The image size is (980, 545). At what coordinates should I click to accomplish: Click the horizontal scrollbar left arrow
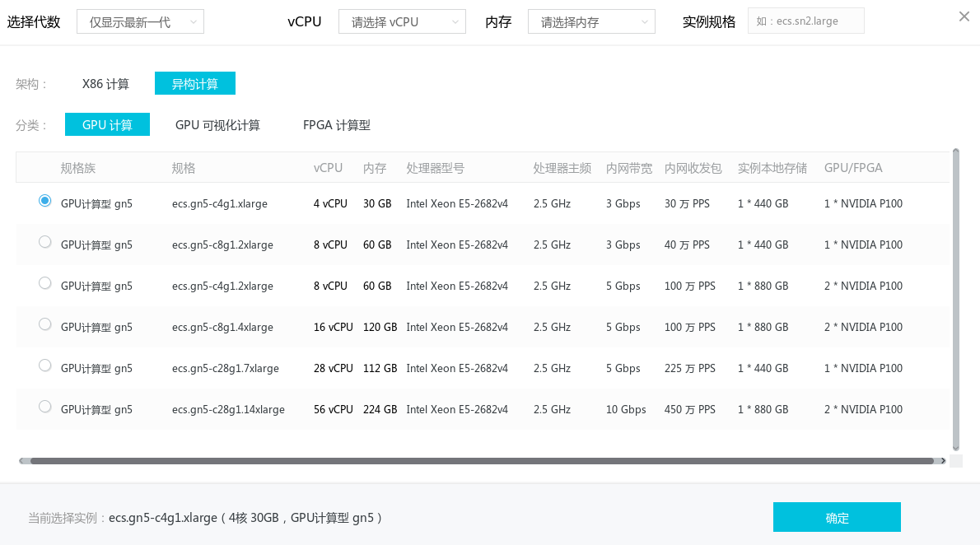pyautogui.click(x=22, y=461)
